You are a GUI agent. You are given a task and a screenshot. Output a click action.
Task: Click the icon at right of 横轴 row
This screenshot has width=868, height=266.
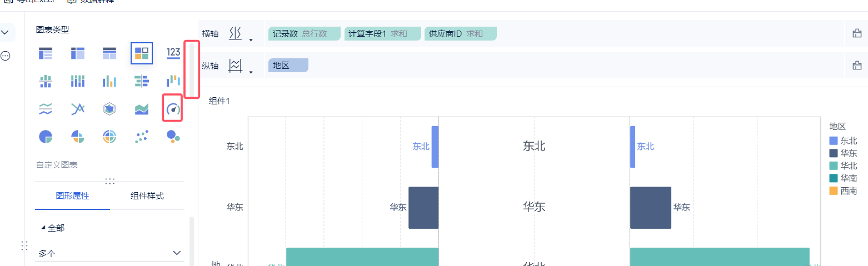856,33
